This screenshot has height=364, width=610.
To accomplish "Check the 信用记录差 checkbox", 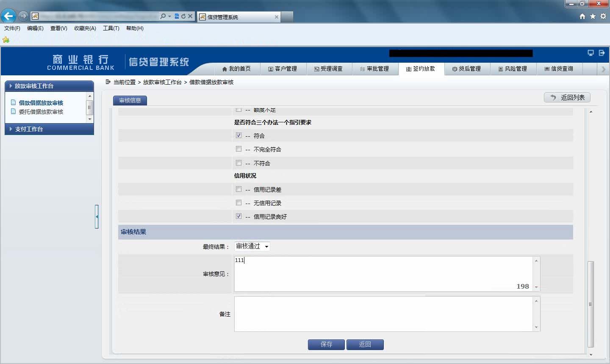I will [238, 189].
